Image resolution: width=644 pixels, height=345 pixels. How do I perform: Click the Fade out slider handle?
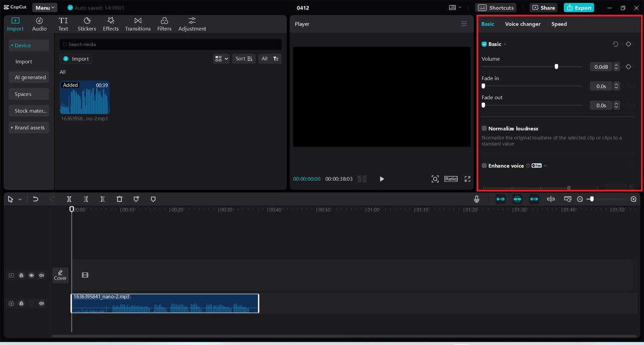pos(484,105)
